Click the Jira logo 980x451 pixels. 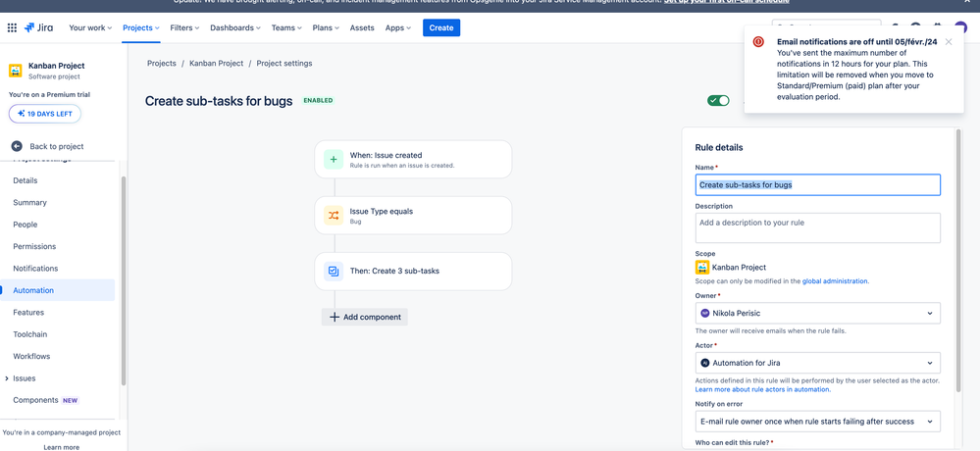tap(39, 27)
